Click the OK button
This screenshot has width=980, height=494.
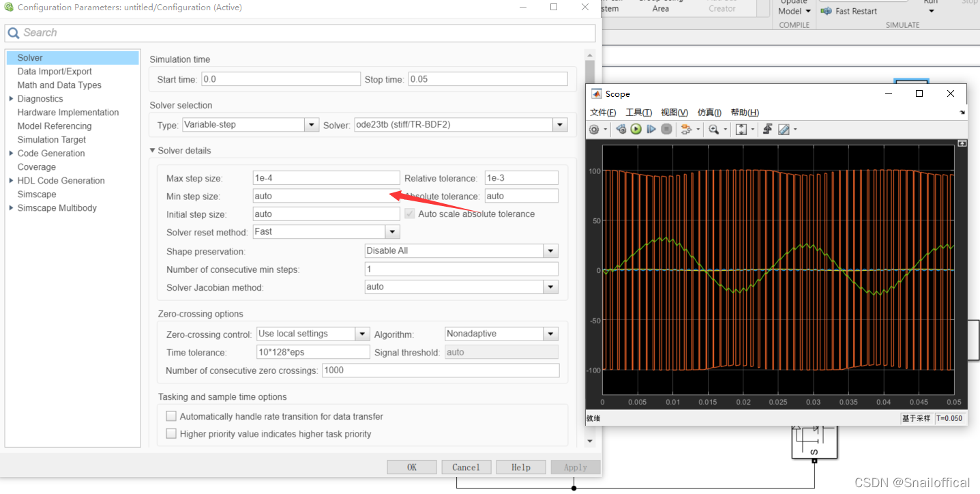(x=412, y=467)
